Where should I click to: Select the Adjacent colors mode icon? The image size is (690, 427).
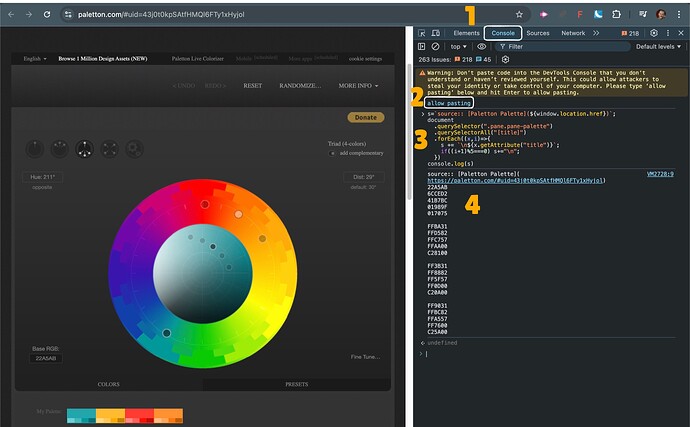click(x=59, y=149)
